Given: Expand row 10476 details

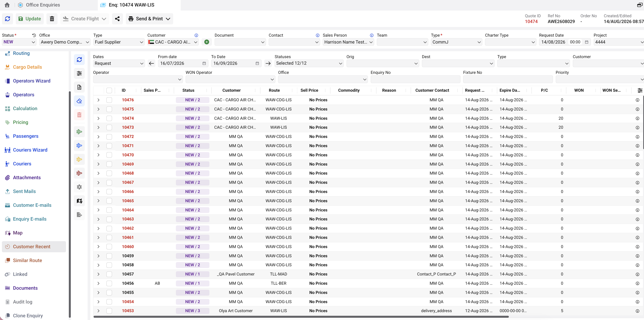Looking at the screenshot, I should [99, 100].
